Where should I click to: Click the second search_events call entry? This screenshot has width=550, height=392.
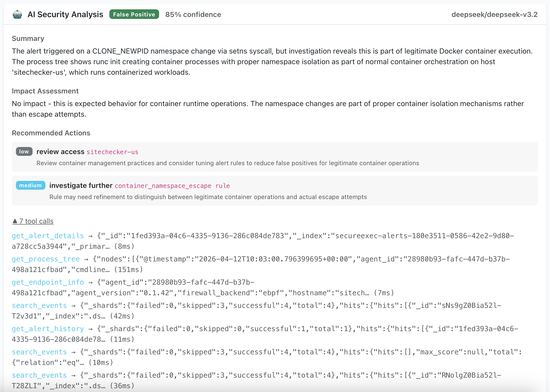point(39,352)
